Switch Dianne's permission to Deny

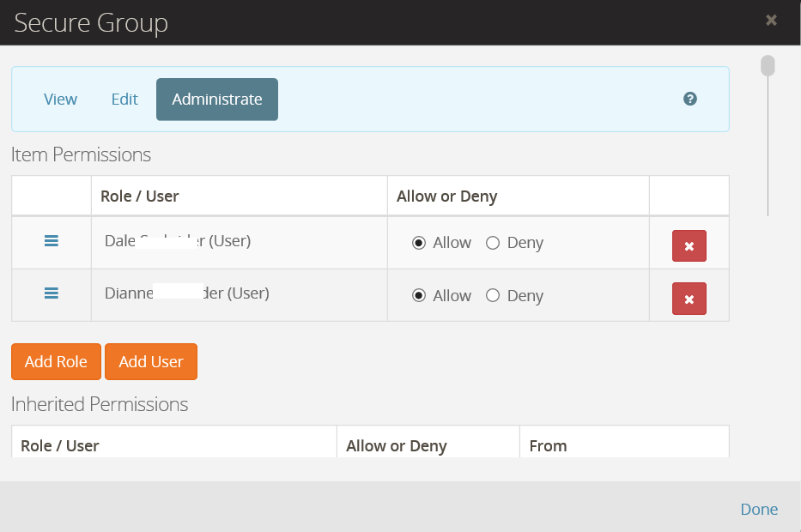[x=493, y=295]
